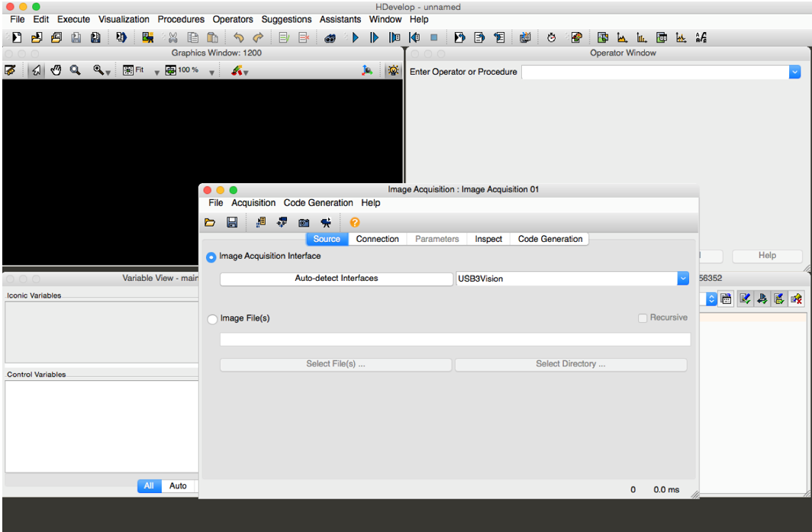Screen dimensions: 812x532
Task: Toggle the 3D plot mode axes icon
Action: pos(367,70)
